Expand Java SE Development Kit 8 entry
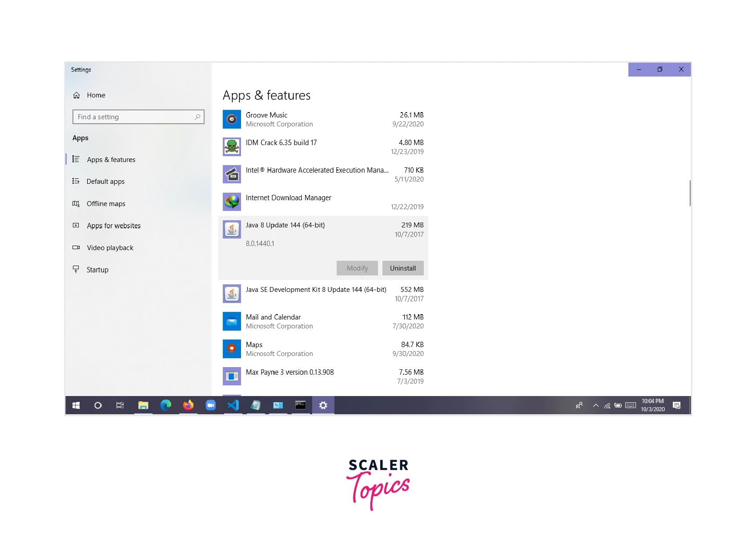Image resolution: width=756 pixels, height=554 pixels. [x=316, y=294]
